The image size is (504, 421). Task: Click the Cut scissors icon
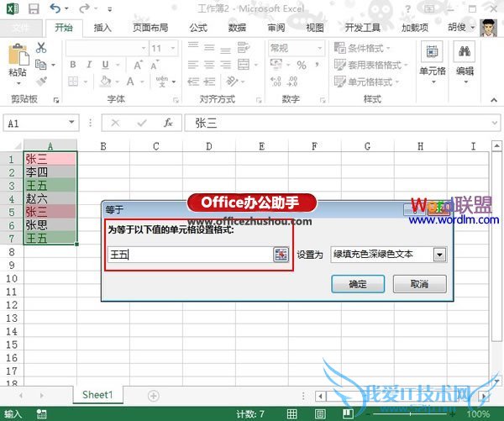pyautogui.click(x=41, y=48)
